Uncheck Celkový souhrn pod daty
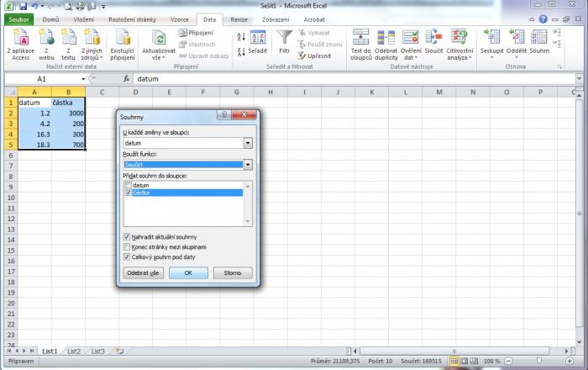This screenshot has width=588, height=370. (x=128, y=256)
